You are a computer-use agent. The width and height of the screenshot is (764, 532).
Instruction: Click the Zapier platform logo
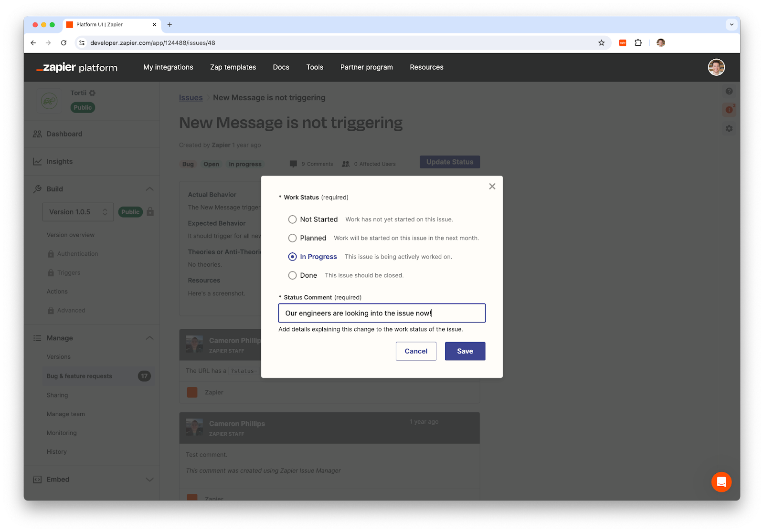pos(77,67)
